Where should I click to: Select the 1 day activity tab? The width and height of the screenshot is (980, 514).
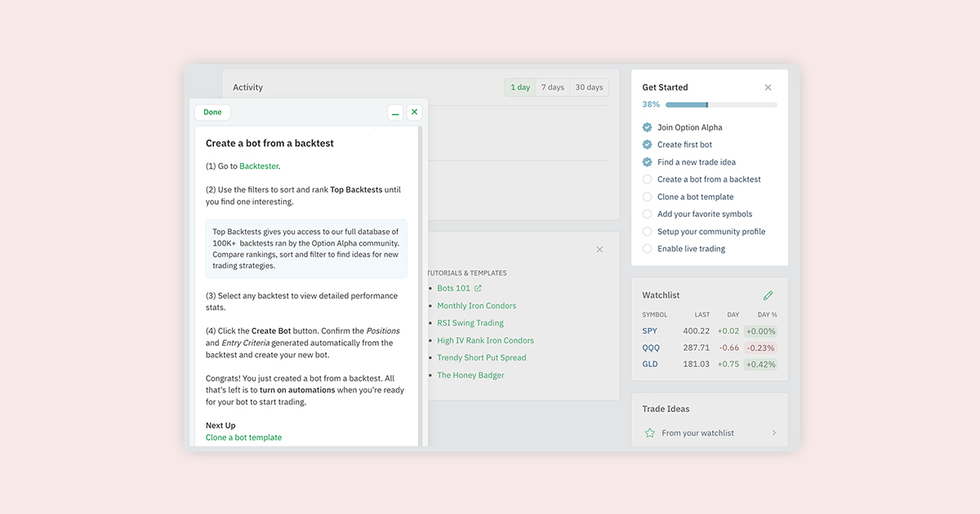[x=520, y=86]
